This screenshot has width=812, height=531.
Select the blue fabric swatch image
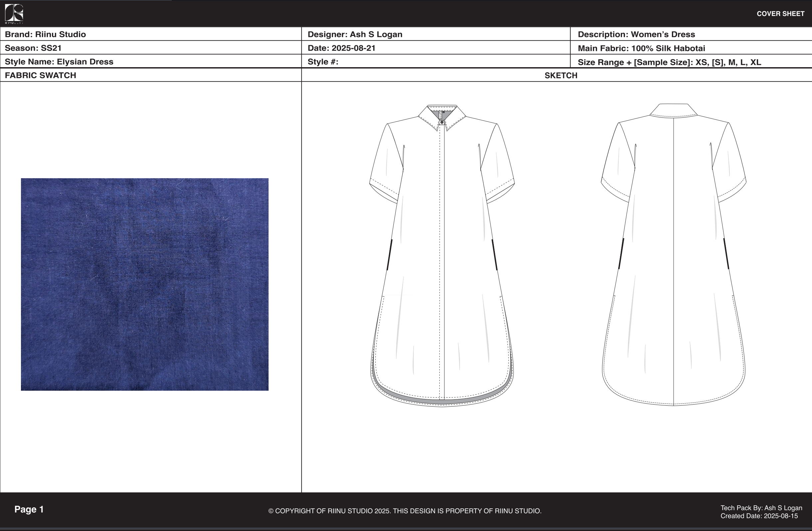[x=145, y=284]
